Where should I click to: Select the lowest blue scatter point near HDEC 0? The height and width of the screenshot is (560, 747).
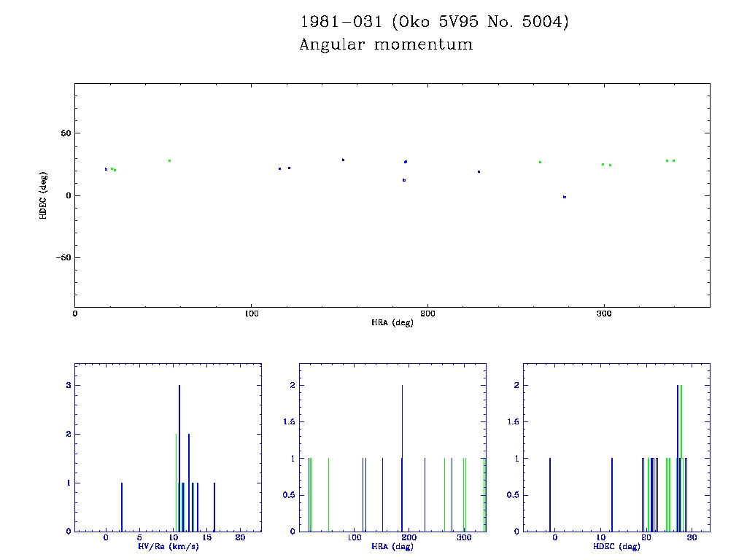pos(565,197)
